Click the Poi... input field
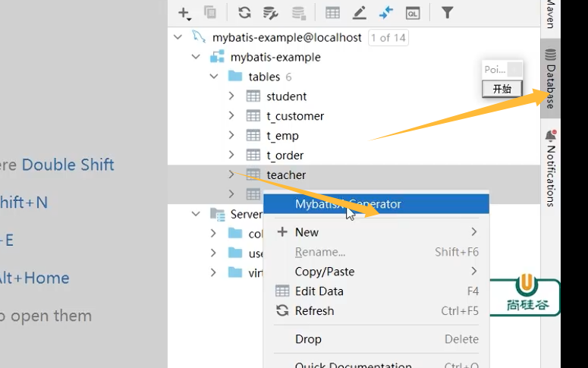Viewport: 588px width, 368px height. [502, 69]
